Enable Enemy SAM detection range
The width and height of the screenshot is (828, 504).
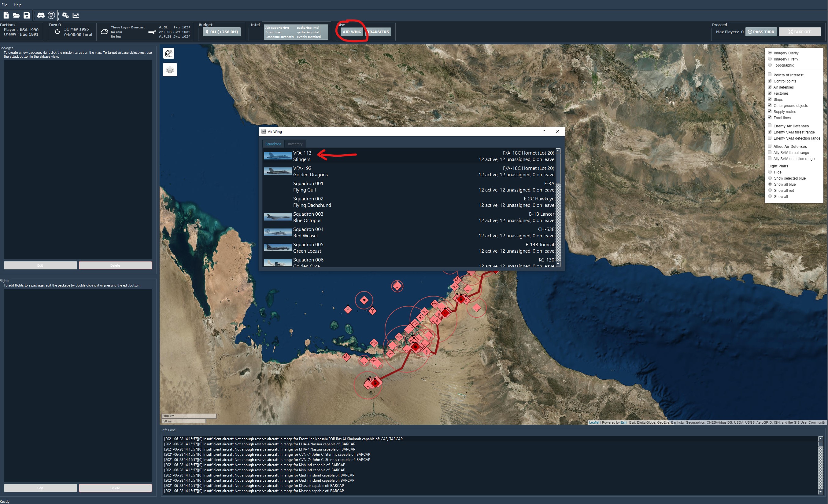click(770, 138)
